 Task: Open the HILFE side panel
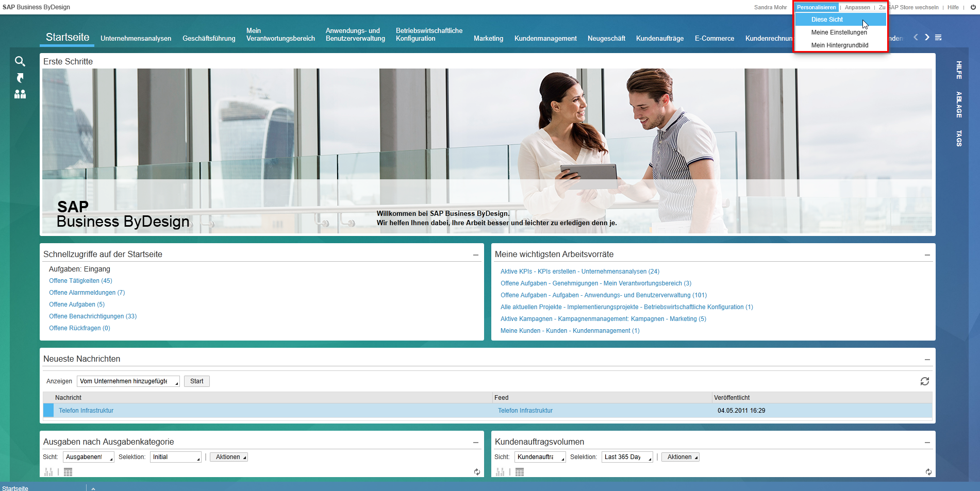[959, 70]
